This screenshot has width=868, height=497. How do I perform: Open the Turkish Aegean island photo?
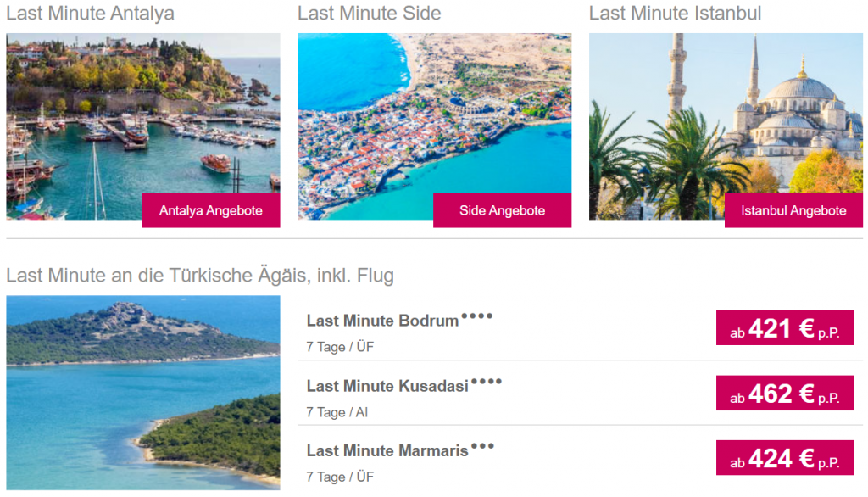[142, 392]
